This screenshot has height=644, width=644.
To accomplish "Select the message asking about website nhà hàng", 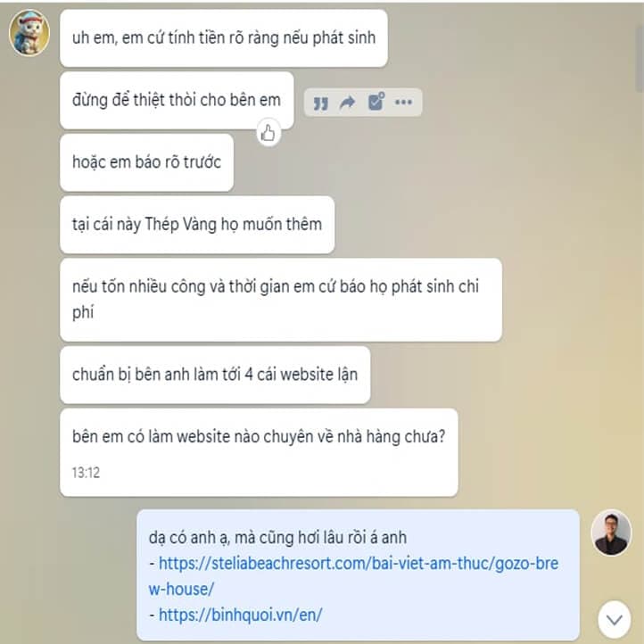I will [x=259, y=452].
